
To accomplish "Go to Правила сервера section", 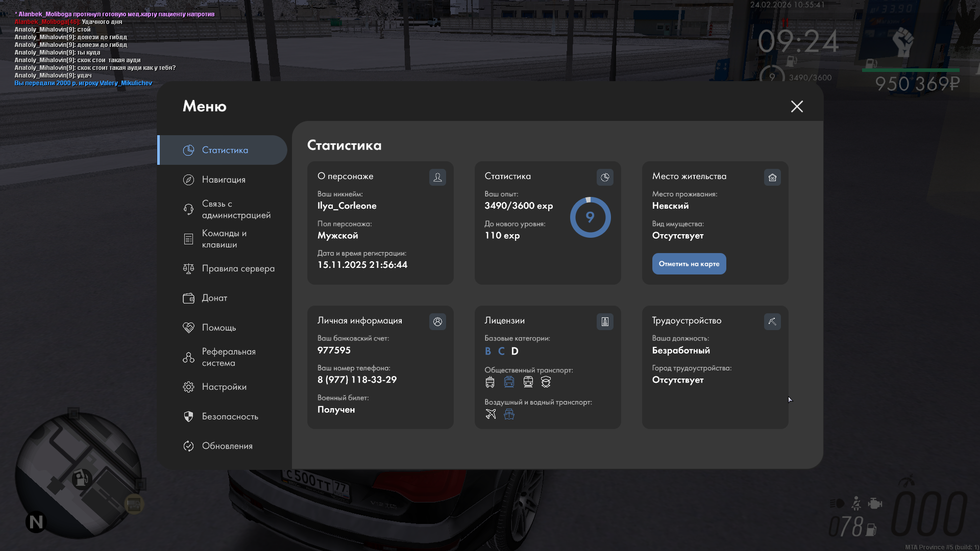I will coord(238,268).
